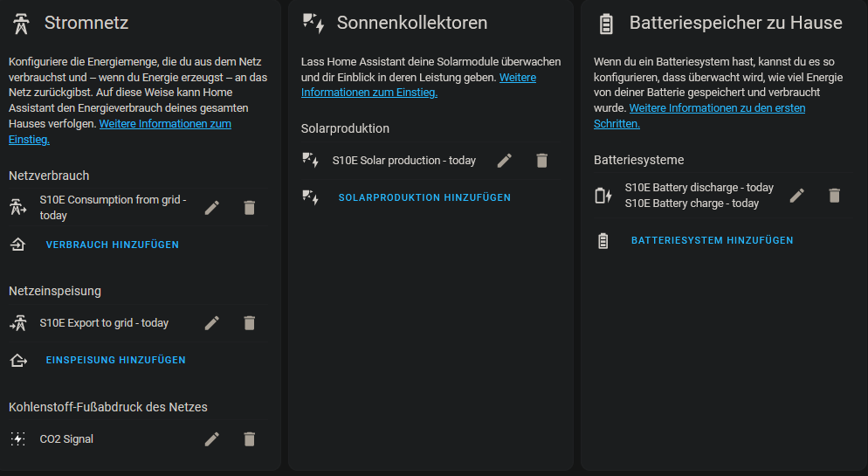
Task: Edit the S10E Battery system entry
Action: [x=796, y=196]
